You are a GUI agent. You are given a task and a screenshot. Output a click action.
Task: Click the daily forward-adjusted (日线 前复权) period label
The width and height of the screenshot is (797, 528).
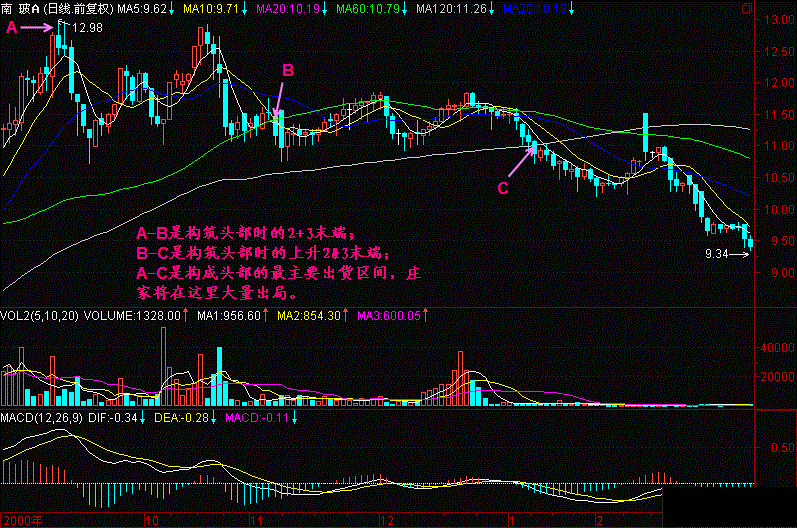(x=77, y=8)
